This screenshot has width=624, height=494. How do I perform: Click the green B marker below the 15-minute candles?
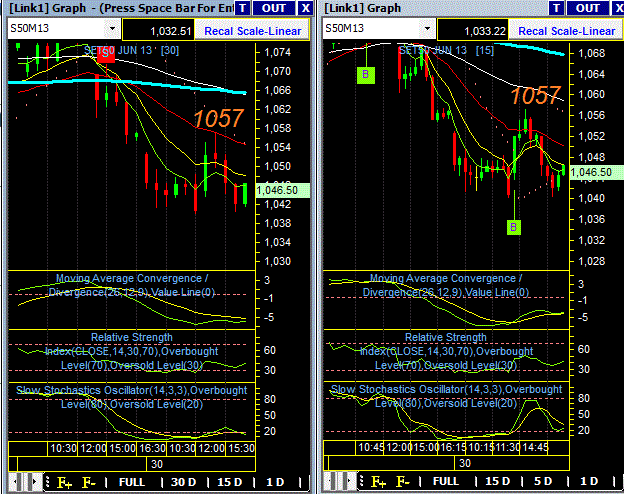pos(513,227)
